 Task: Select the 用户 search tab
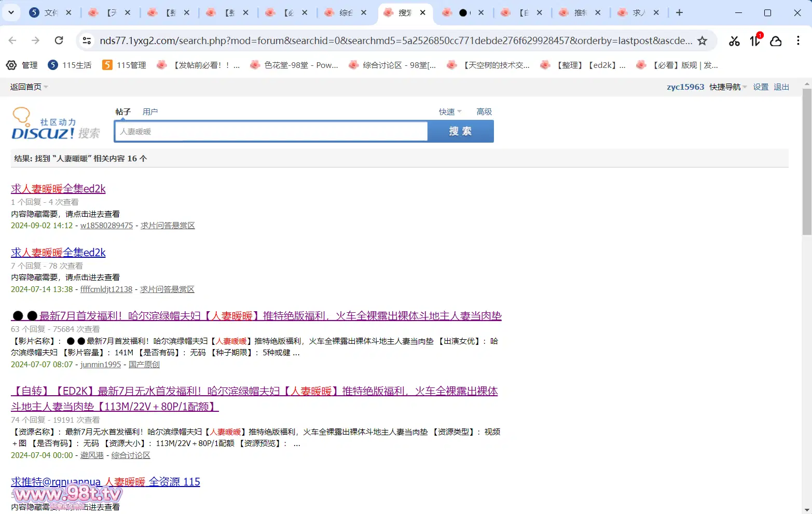pyautogui.click(x=150, y=112)
